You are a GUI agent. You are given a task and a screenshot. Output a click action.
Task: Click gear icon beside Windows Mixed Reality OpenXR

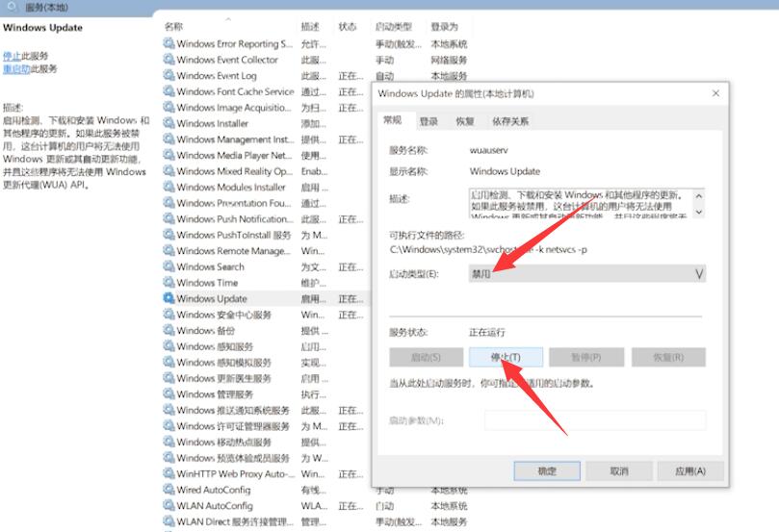pyautogui.click(x=169, y=171)
